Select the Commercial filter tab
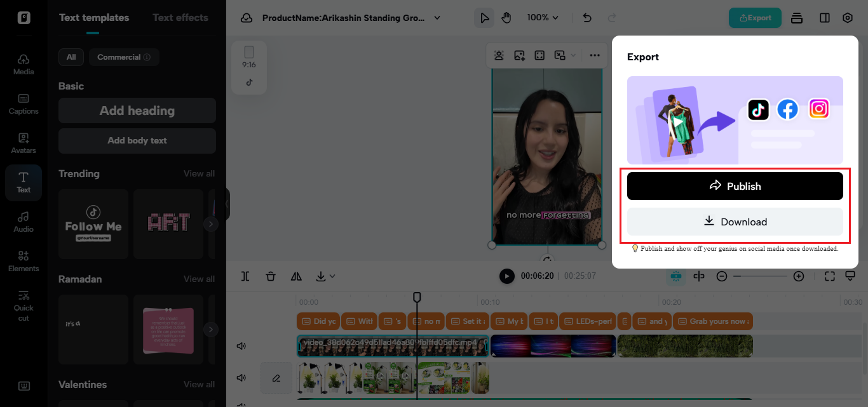868x407 pixels. click(123, 57)
